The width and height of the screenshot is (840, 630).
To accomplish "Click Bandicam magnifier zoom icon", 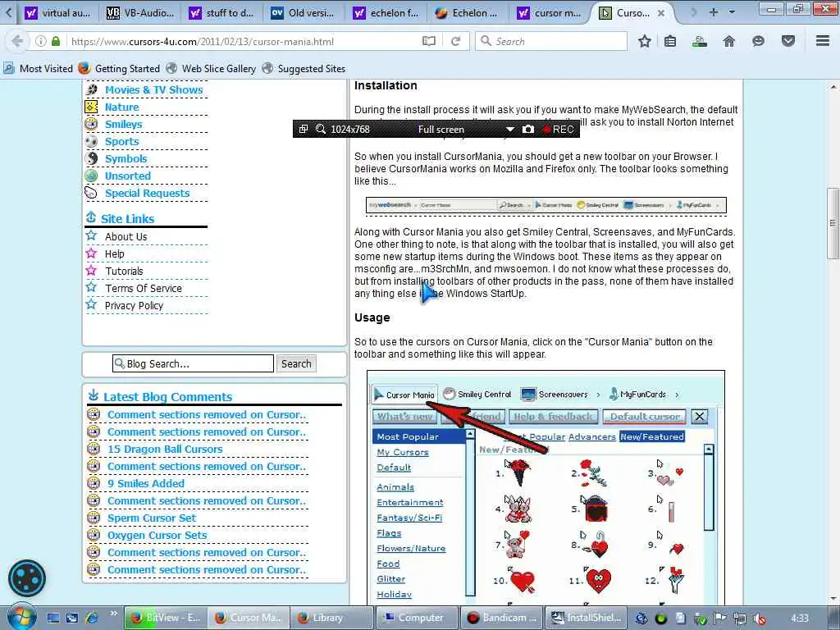I will tap(321, 129).
